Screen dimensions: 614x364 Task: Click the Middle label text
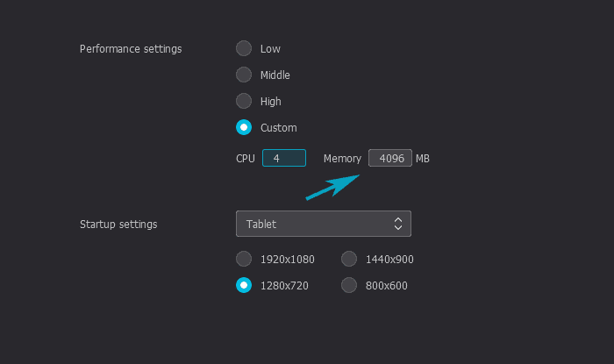coord(275,75)
